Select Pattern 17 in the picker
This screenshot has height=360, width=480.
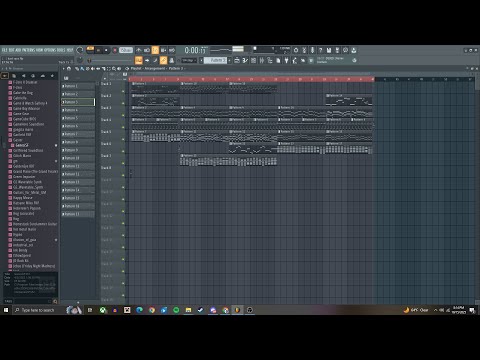tap(78, 214)
